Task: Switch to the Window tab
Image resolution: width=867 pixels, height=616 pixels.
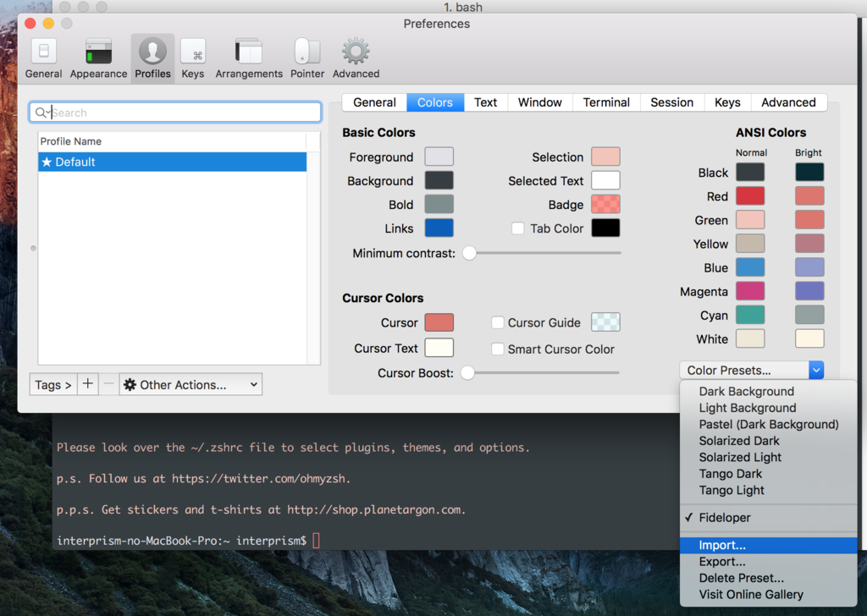Action: click(x=539, y=102)
